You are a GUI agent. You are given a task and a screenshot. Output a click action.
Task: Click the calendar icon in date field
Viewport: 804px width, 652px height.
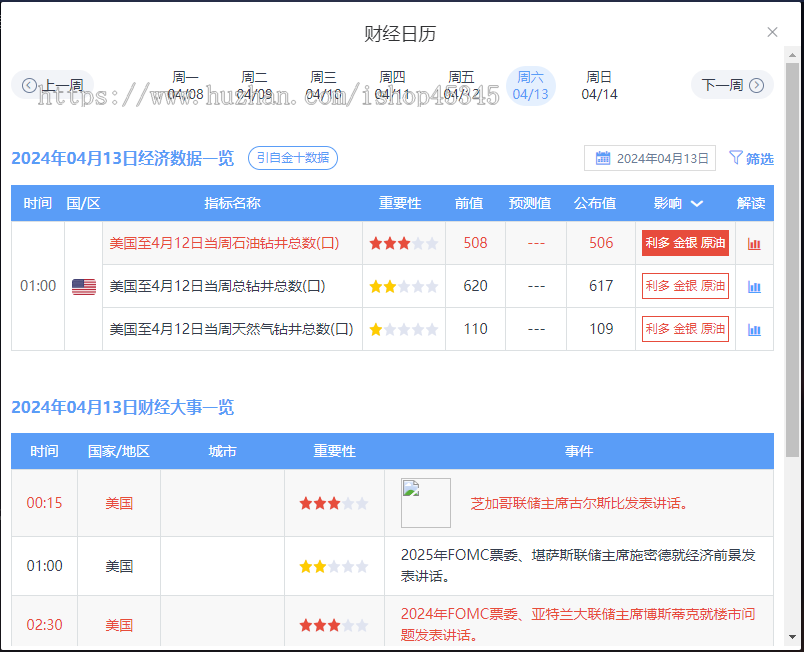(x=603, y=158)
